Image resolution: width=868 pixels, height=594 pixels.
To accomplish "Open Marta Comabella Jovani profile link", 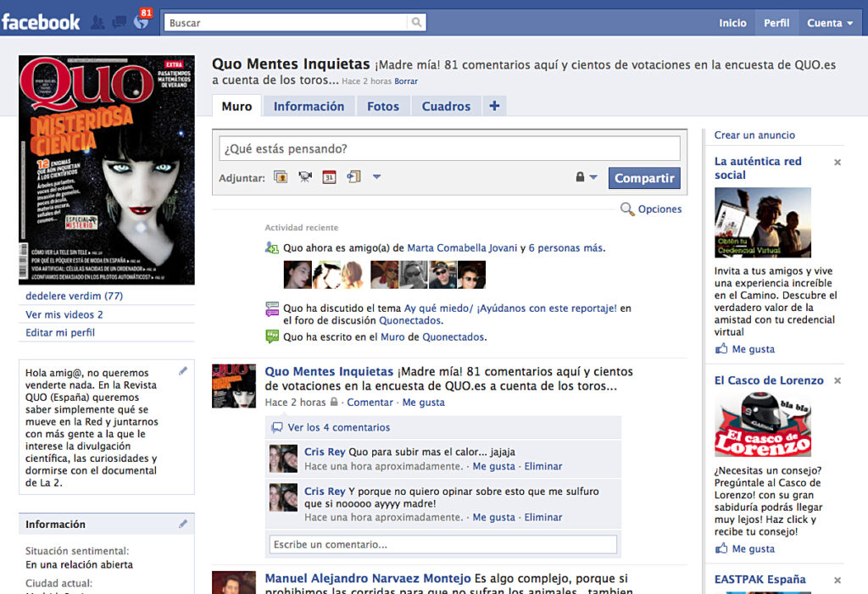I will [x=462, y=248].
